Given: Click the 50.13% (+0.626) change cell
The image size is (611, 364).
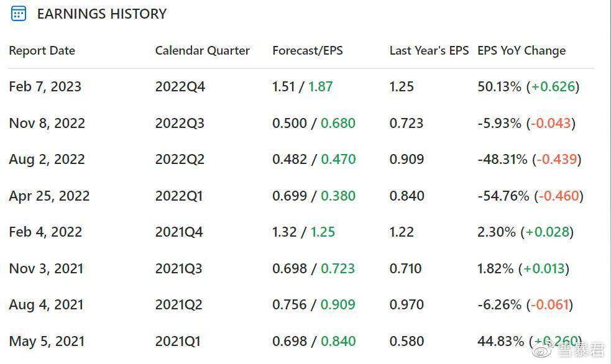Looking at the screenshot, I should (528, 86).
